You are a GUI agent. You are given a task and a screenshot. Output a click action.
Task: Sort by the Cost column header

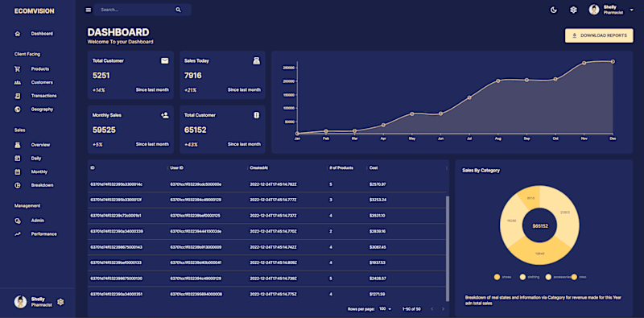click(374, 168)
